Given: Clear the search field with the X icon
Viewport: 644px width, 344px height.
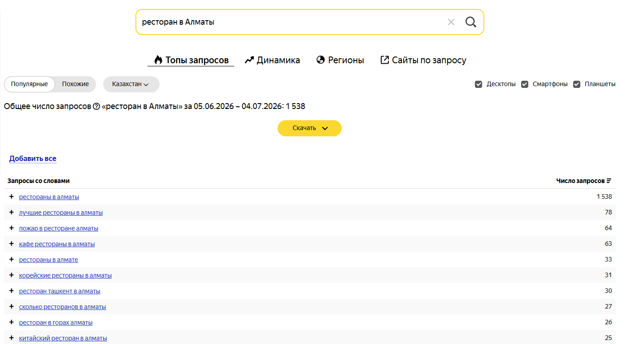Looking at the screenshot, I should (451, 22).
